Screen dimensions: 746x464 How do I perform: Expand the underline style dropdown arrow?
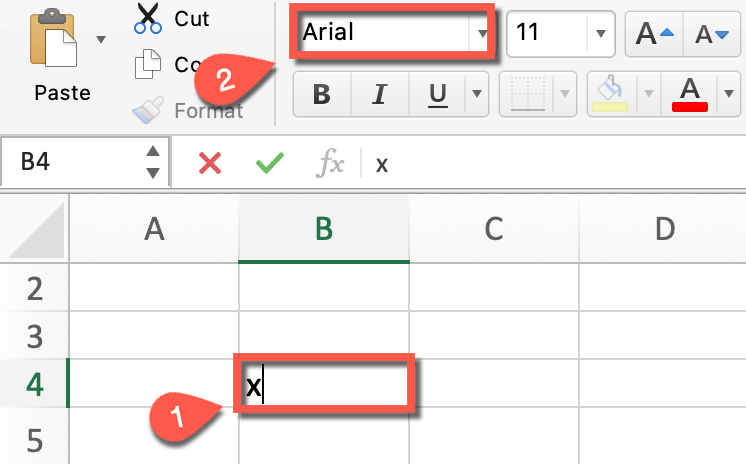pos(477,94)
